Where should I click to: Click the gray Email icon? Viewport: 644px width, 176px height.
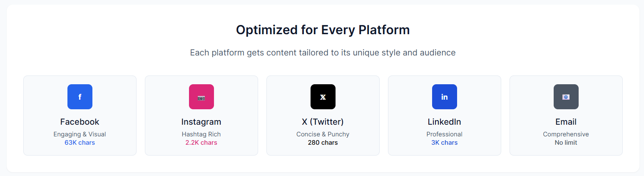[566, 97]
